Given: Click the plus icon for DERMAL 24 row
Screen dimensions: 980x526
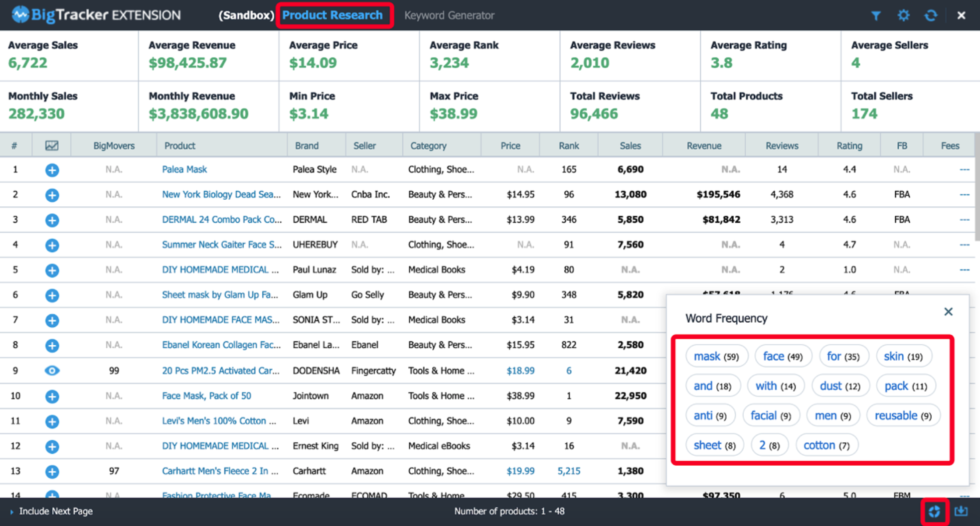Looking at the screenshot, I should tap(52, 220).
